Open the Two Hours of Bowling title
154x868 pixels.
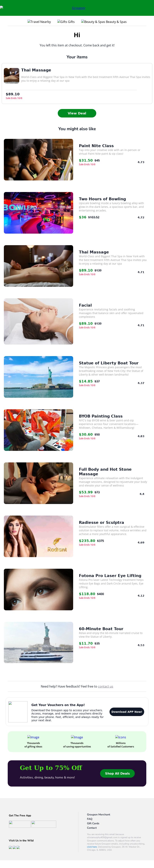point(102,199)
